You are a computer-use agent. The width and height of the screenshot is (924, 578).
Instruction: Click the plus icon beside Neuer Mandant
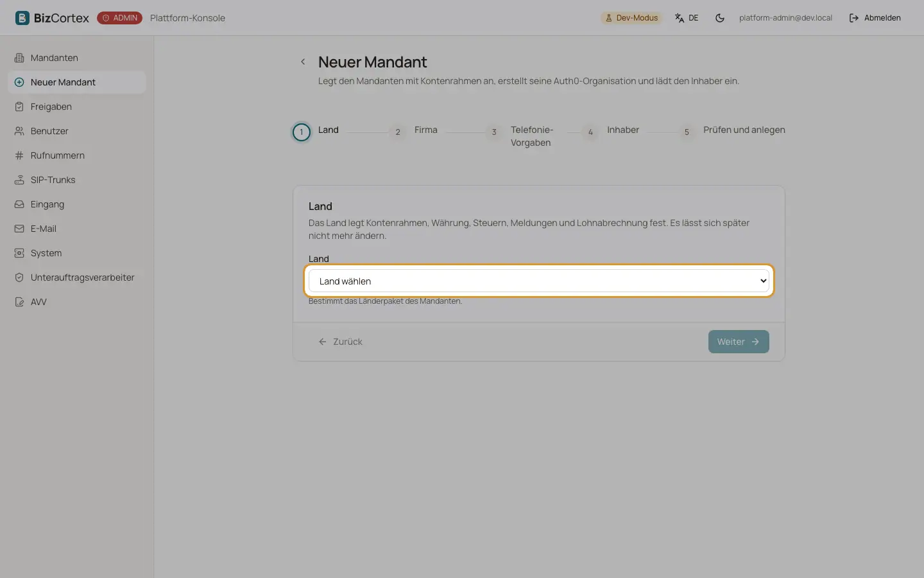click(19, 82)
